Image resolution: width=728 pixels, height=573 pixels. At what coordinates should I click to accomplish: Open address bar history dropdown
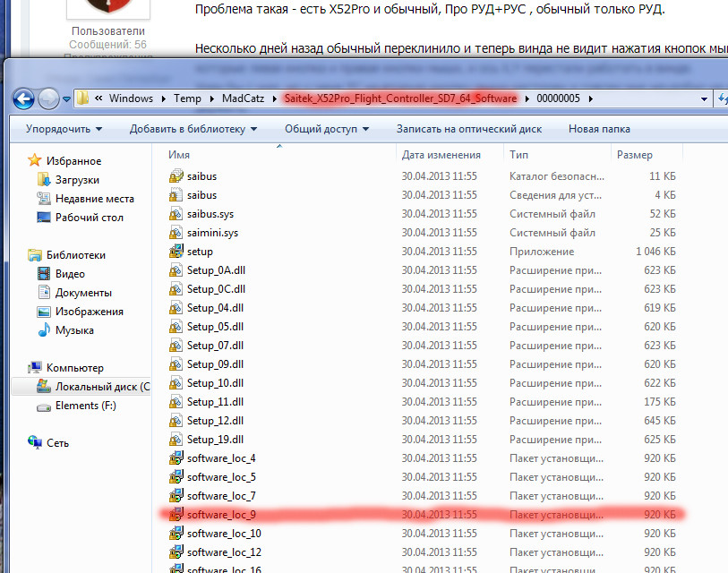point(704,98)
